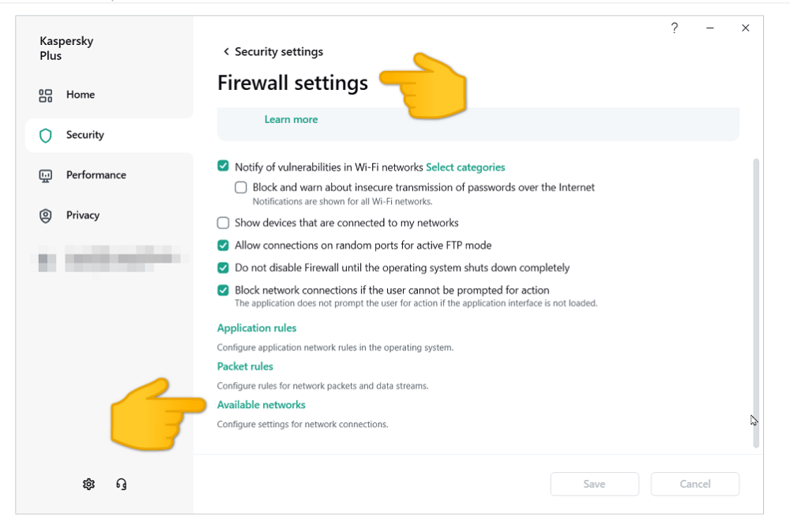Viewport: 790px width, 532px height.
Task: Uncheck Notify of vulnerabilities in Wi-Fi networks
Action: pos(223,167)
